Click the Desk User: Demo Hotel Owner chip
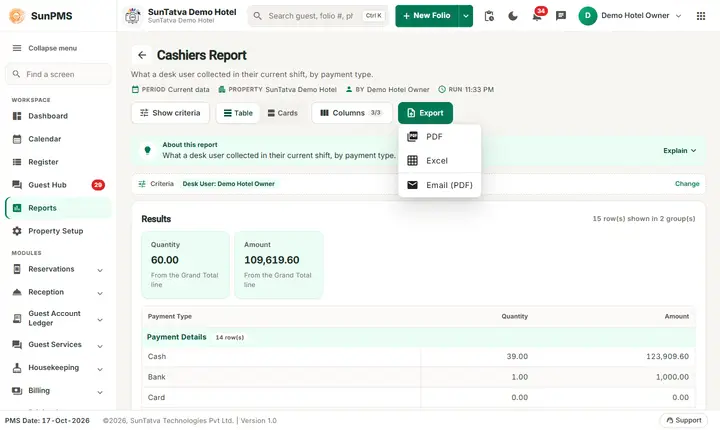Image resolution: width=720 pixels, height=430 pixels. point(229,184)
